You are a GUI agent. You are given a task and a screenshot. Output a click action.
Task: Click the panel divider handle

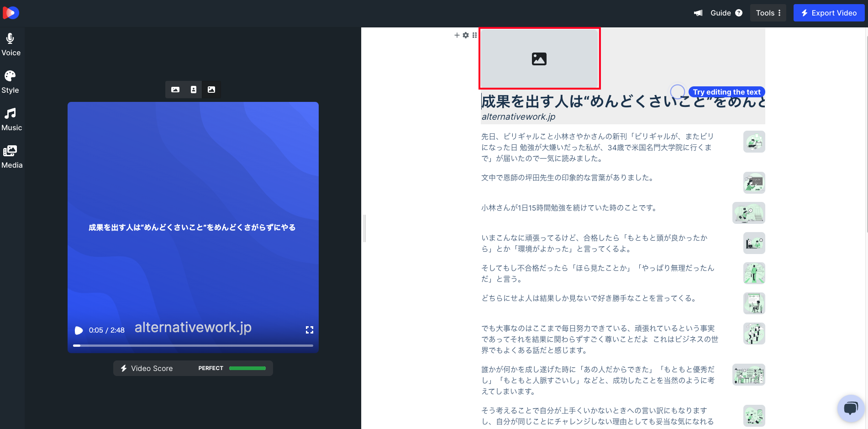click(364, 228)
